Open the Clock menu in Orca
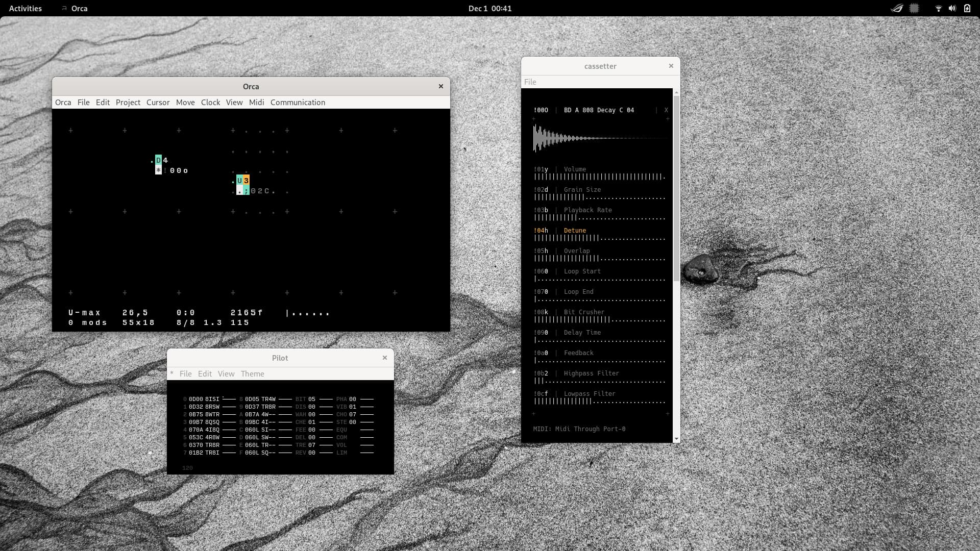This screenshot has height=551, width=980. click(x=210, y=102)
